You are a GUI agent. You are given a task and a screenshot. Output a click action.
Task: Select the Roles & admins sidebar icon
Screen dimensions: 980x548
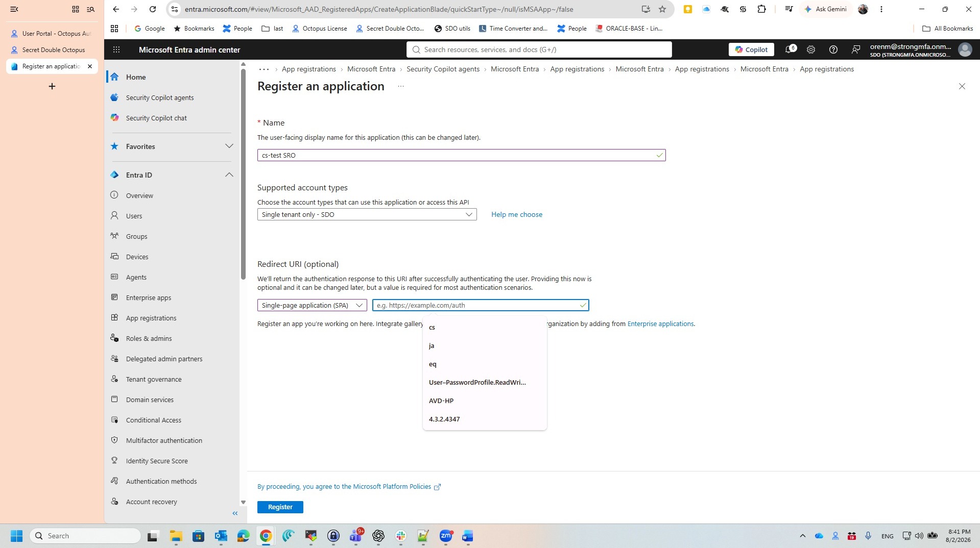pos(114,338)
